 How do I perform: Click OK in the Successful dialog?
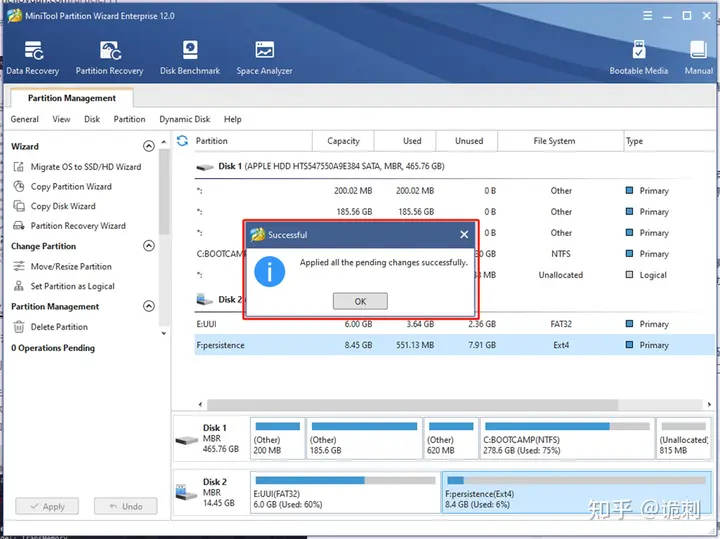(360, 301)
